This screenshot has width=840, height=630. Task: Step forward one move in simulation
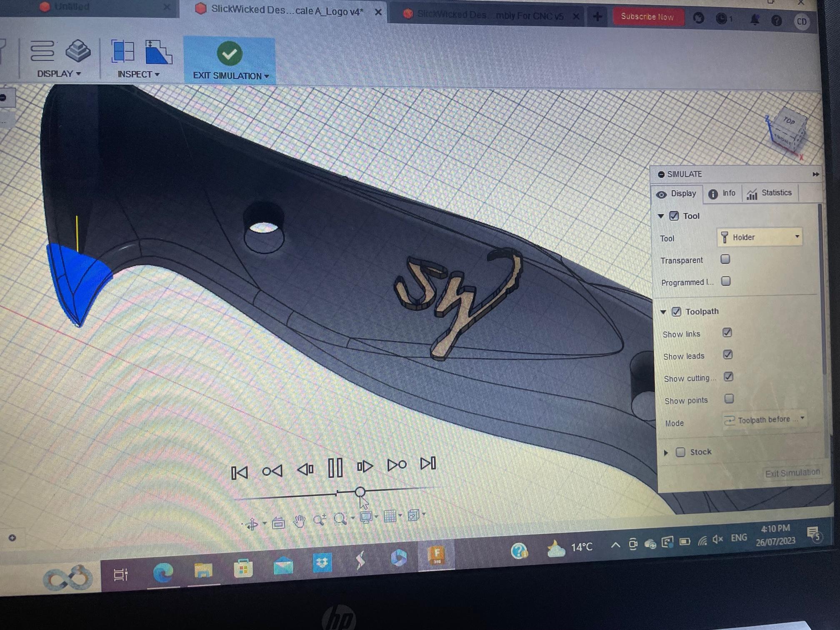click(365, 466)
